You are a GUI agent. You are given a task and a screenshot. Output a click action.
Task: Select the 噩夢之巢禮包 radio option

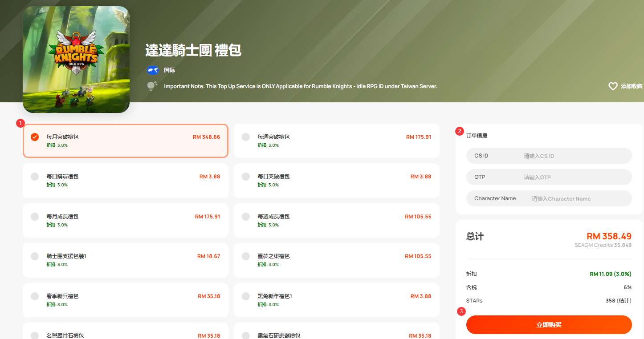246,256
